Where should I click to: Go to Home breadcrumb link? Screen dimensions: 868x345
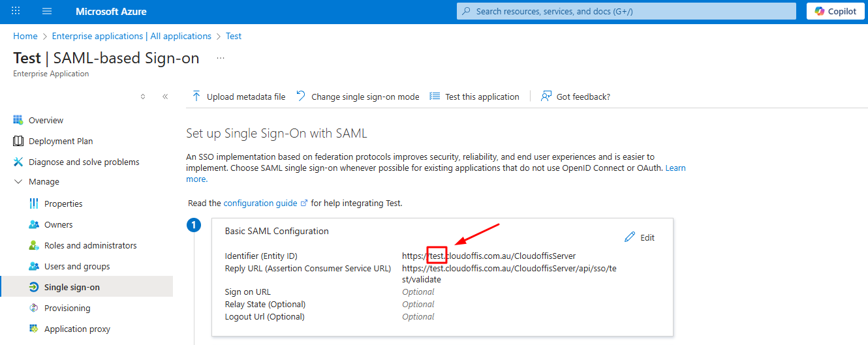coord(25,37)
